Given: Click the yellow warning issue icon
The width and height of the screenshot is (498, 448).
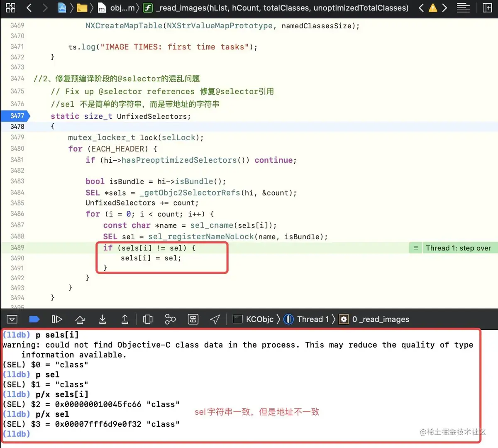Looking at the screenshot, I should (433, 7).
